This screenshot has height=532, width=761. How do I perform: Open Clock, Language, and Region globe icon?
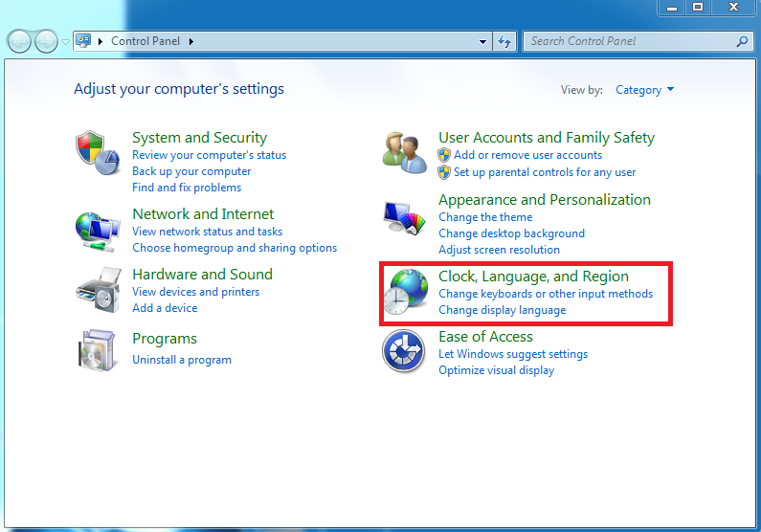406,292
